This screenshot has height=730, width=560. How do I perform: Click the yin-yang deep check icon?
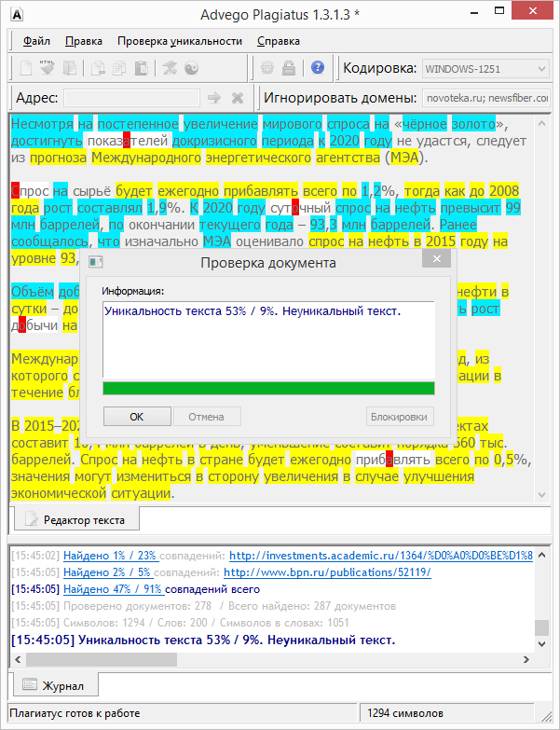[x=191, y=68]
